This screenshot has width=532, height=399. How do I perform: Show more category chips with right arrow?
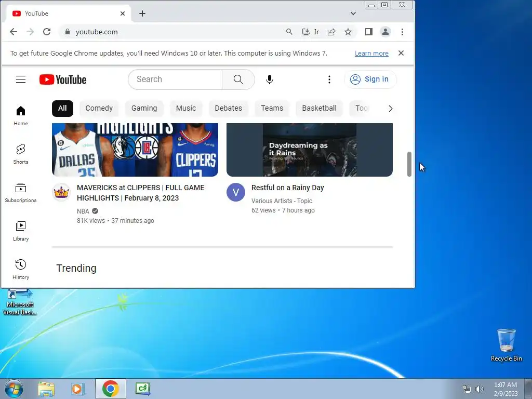(x=390, y=109)
